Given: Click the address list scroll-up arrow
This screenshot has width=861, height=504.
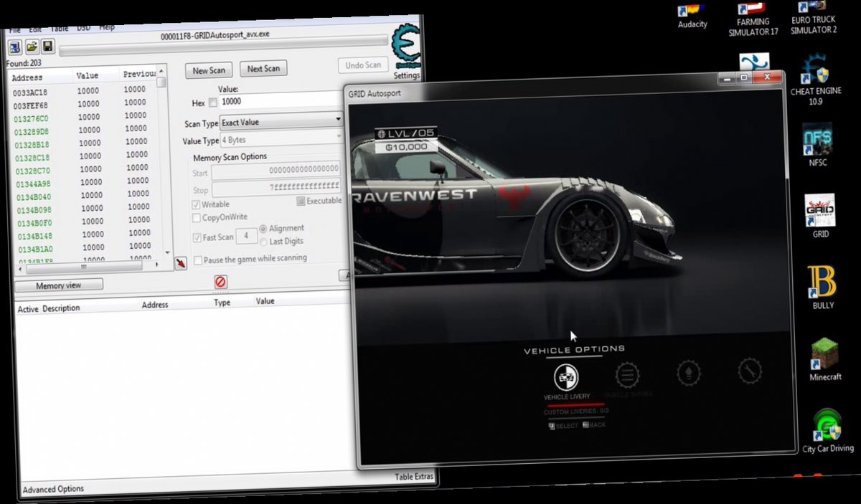Looking at the screenshot, I should 162,72.
